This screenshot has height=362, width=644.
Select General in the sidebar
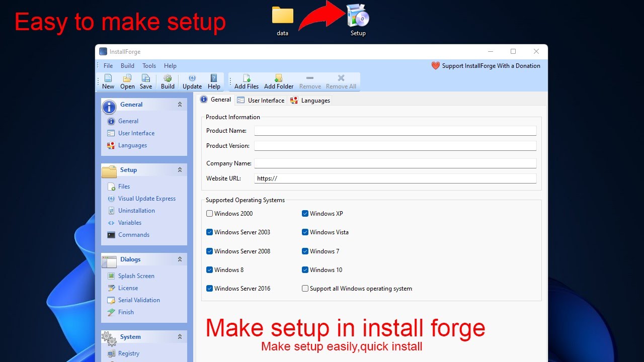(128, 121)
